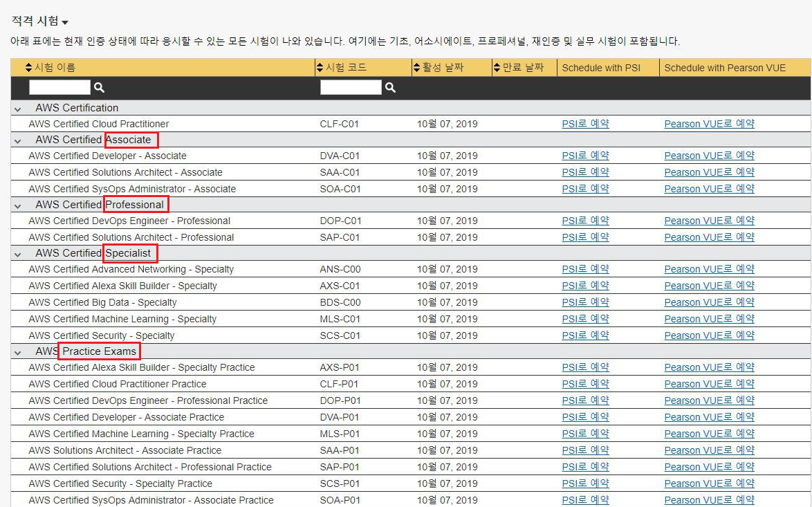Open Pearson VUE booking for SAA-C01
This screenshot has width=812, height=507.
[710, 172]
